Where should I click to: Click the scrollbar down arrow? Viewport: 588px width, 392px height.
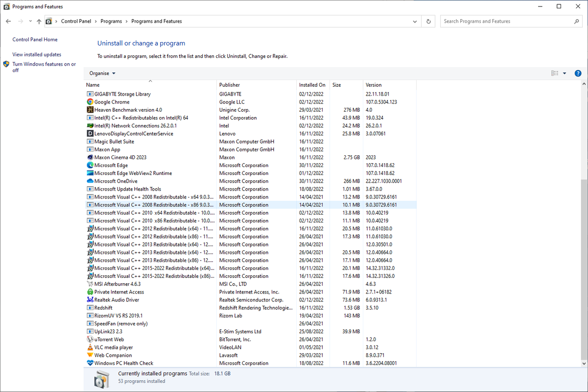point(584,363)
